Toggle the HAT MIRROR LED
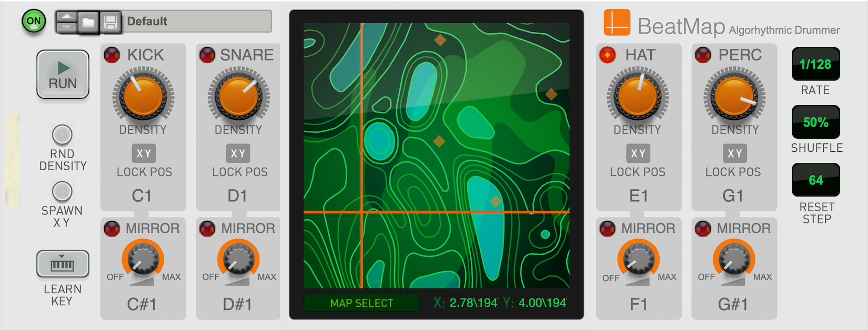Image resolution: width=868 pixels, height=331 pixels. pyautogui.click(x=608, y=229)
